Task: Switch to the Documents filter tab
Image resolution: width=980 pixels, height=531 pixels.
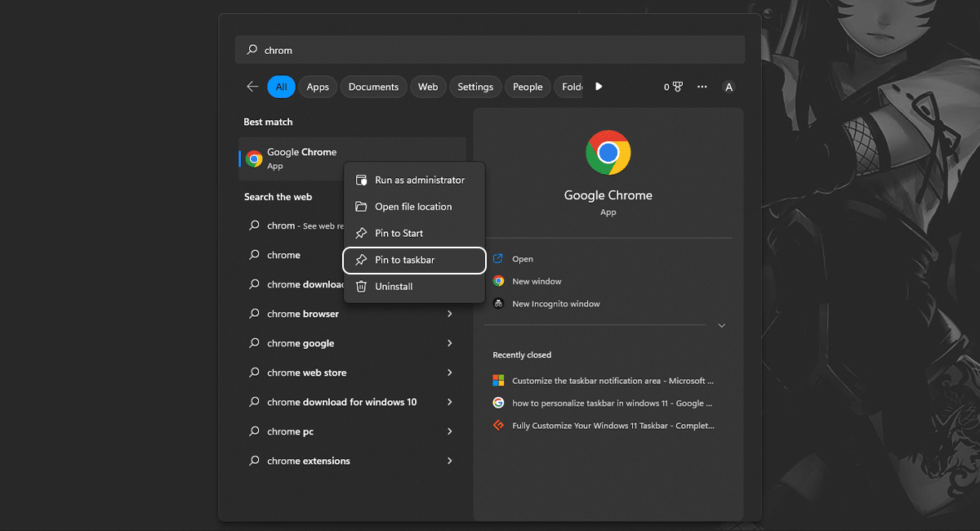Action: tap(373, 87)
